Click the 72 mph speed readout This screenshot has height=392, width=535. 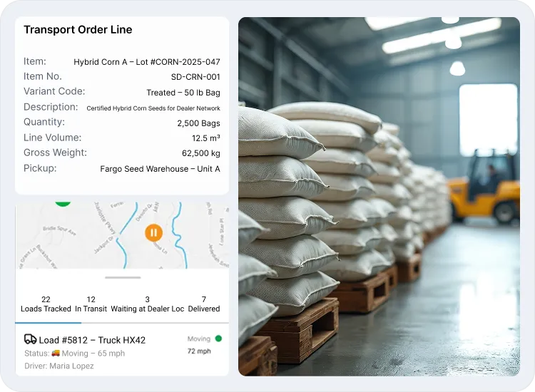[199, 351]
